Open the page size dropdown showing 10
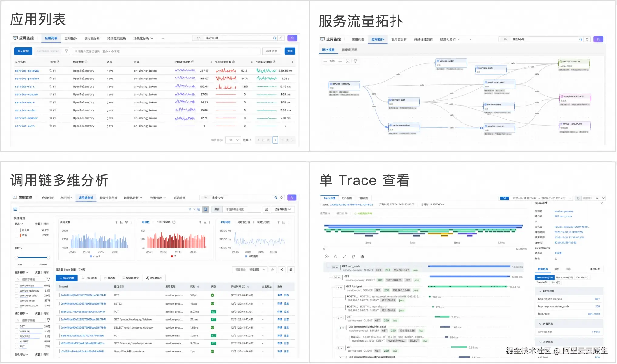617x364 pixels. coord(233,140)
